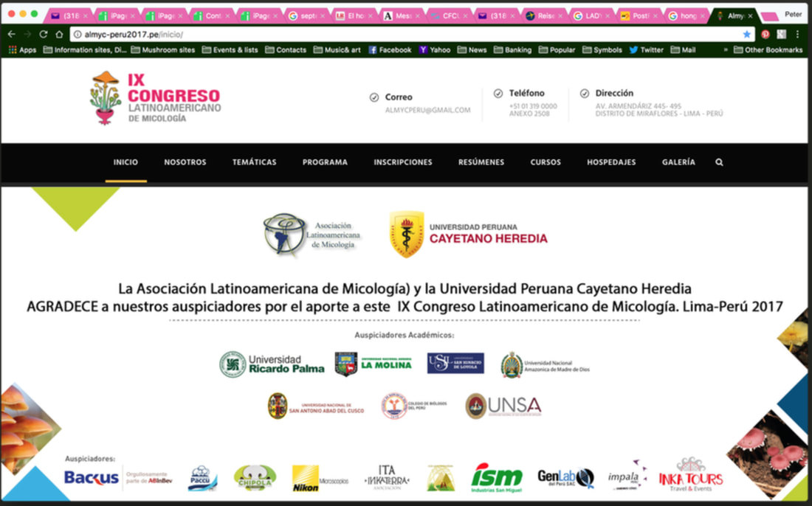Expand the News bookmark folder
812x506 pixels.
pos(472,49)
